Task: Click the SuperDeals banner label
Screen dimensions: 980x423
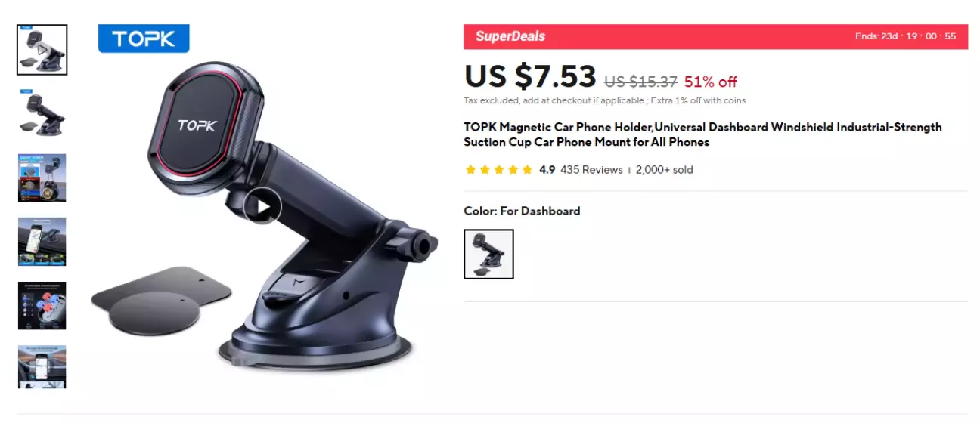Action: (x=510, y=36)
